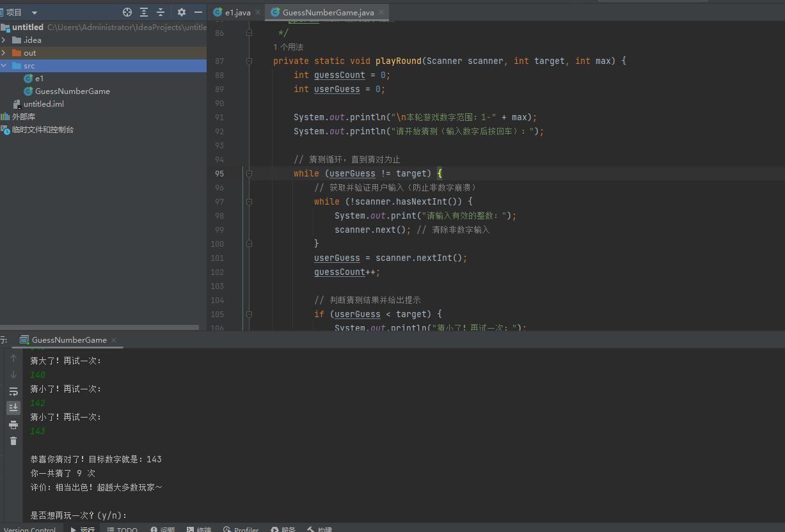Select the 外部库 node

[x=19, y=116]
